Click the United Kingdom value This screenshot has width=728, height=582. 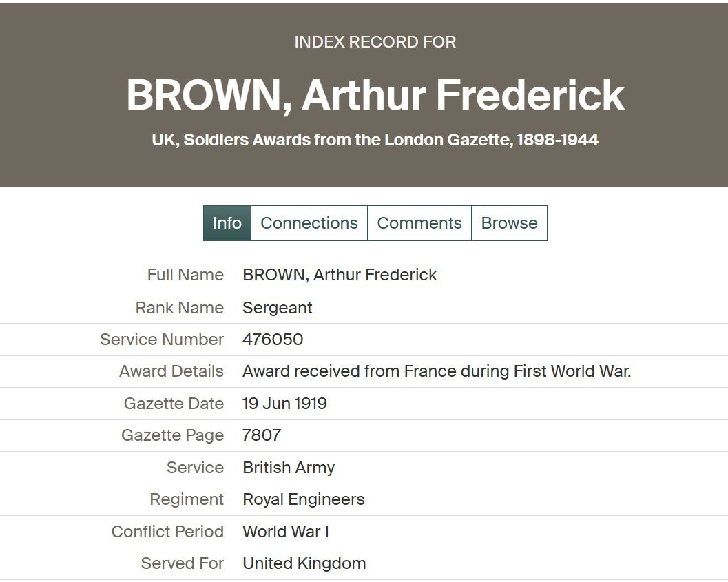[304, 563]
